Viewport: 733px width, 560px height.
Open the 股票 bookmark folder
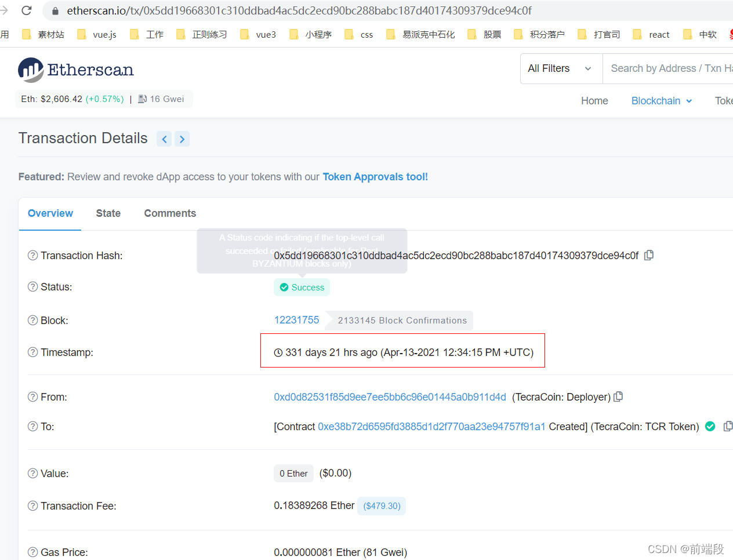pyautogui.click(x=484, y=34)
